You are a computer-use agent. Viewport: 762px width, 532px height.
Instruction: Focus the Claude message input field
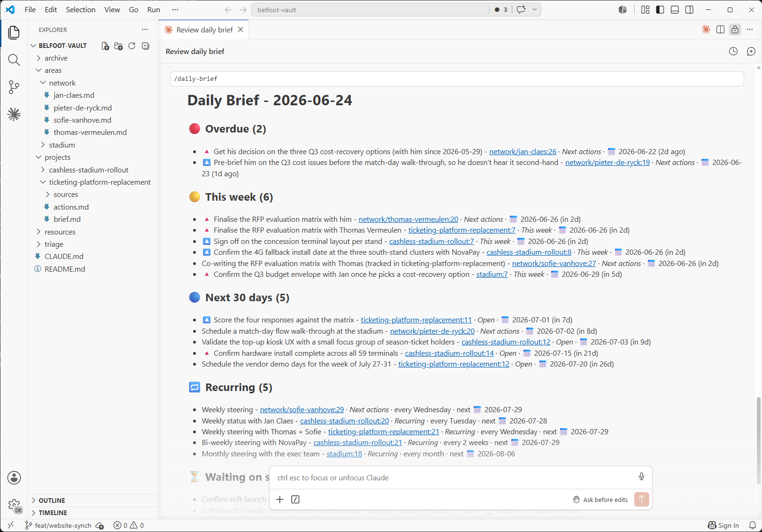[453, 477]
